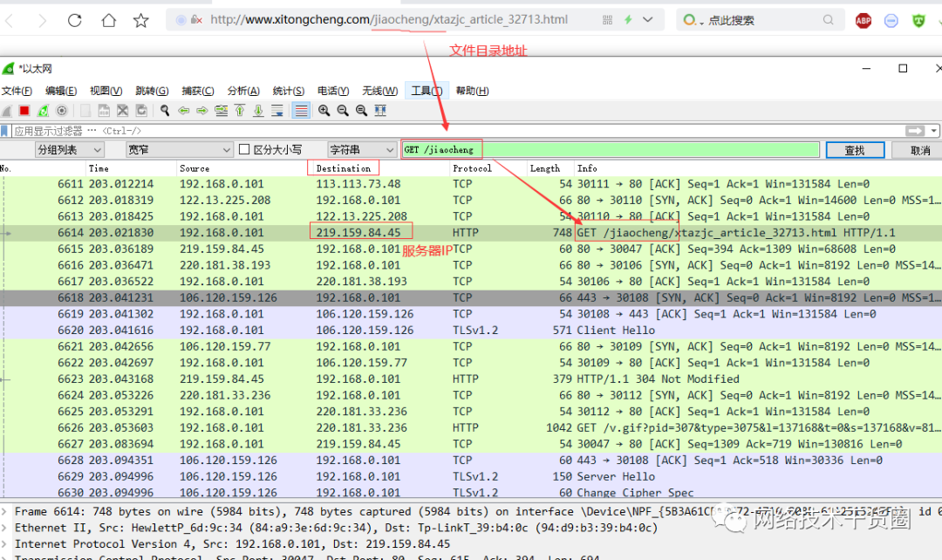The width and height of the screenshot is (942, 560).
Task: Click the close capture file toolbar icon
Action: 123,111
